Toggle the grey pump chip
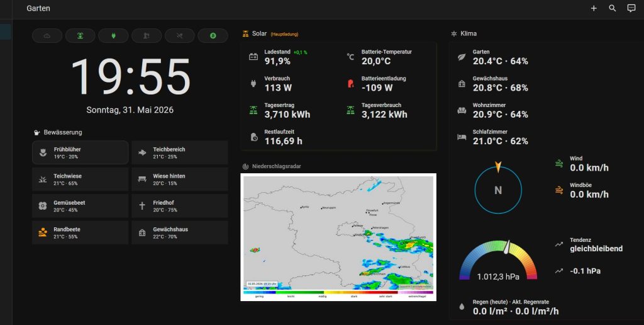 click(147, 36)
